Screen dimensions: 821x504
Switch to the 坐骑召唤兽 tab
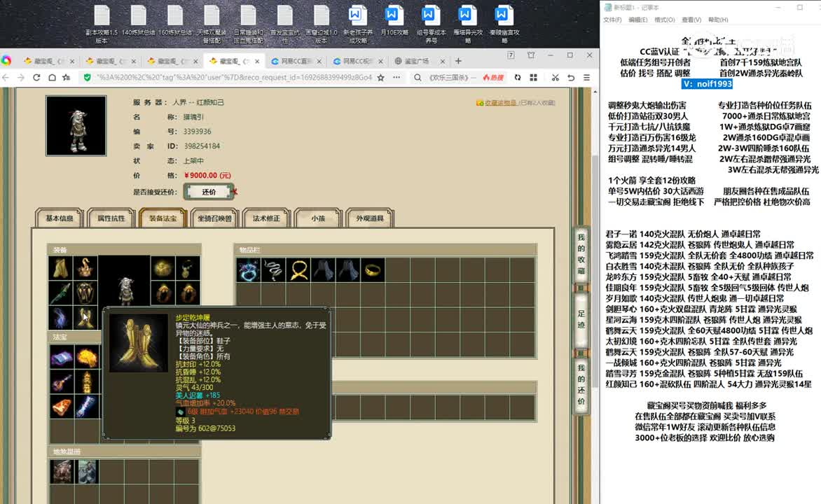tap(214, 218)
